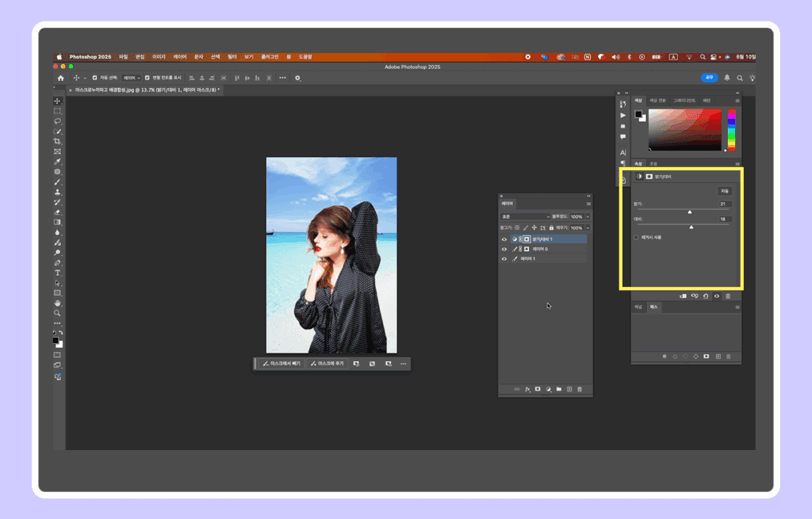Create new fill or adjustment layer
The height and width of the screenshot is (519, 812).
click(x=549, y=389)
